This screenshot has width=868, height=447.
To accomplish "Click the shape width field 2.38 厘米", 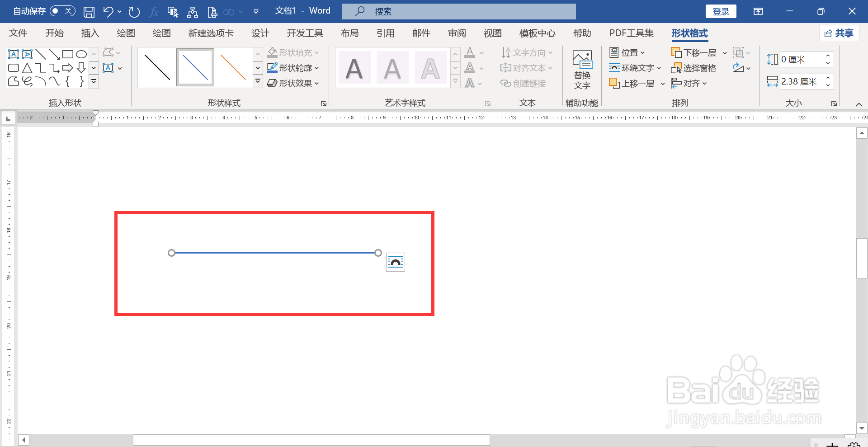I will pyautogui.click(x=801, y=81).
